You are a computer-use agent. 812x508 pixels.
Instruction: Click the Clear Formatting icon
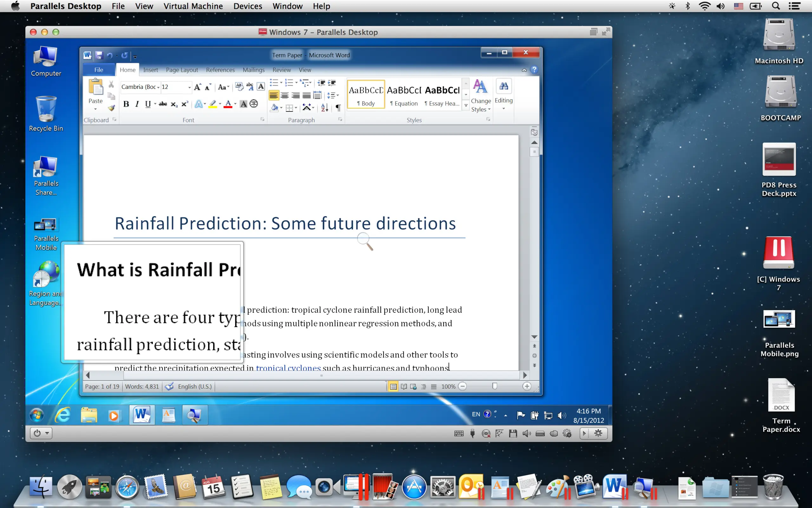(239, 87)
